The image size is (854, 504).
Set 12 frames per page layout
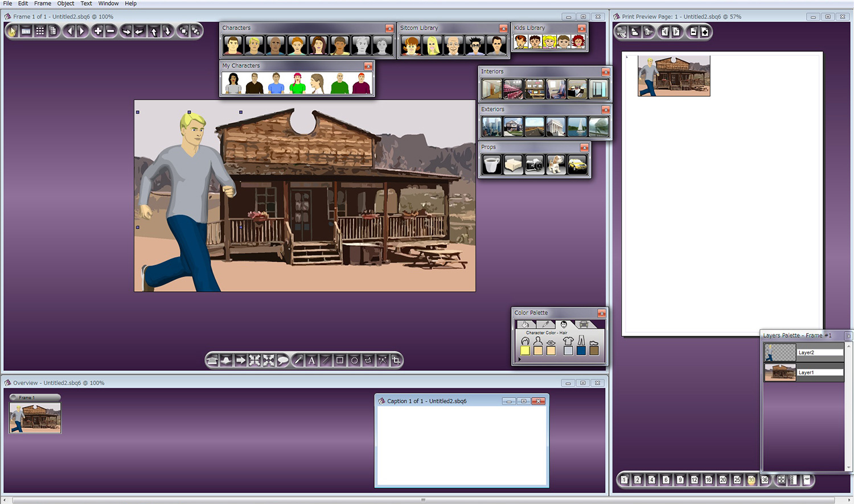(x=694, y=480)
